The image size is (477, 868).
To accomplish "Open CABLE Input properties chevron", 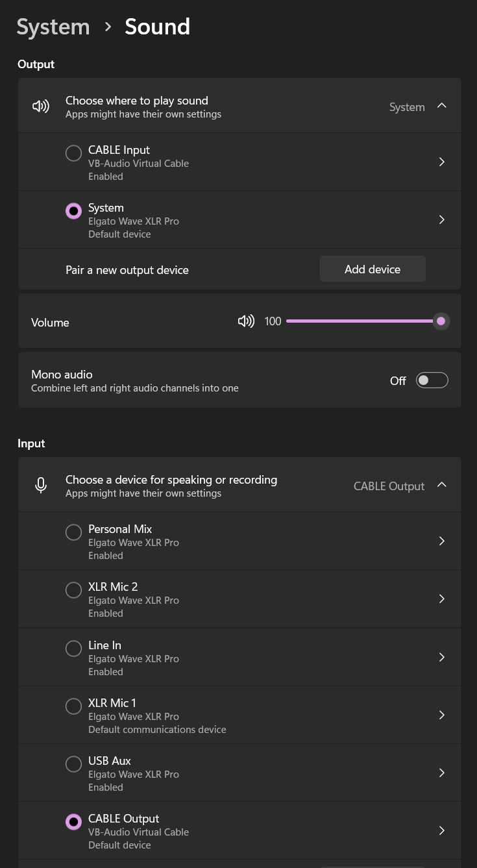I will (x=442, y=162).
